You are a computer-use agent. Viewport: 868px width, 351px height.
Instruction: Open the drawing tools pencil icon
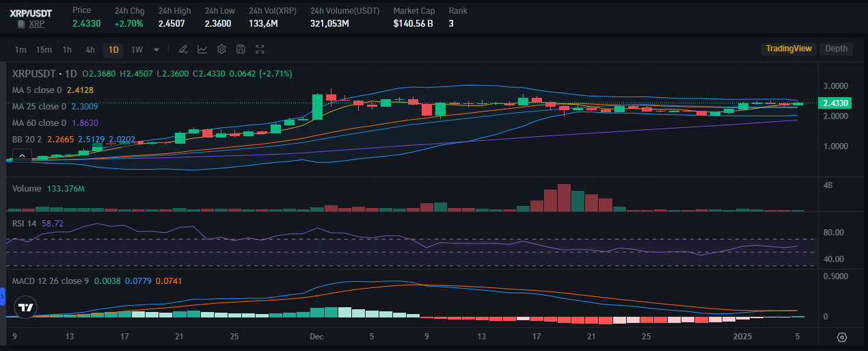point(182,49)
